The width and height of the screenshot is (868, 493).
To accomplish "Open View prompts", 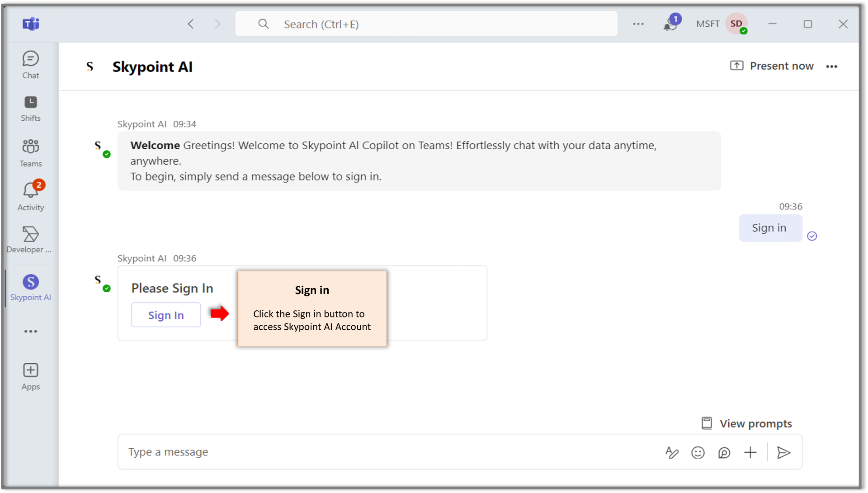I will 746,423.
